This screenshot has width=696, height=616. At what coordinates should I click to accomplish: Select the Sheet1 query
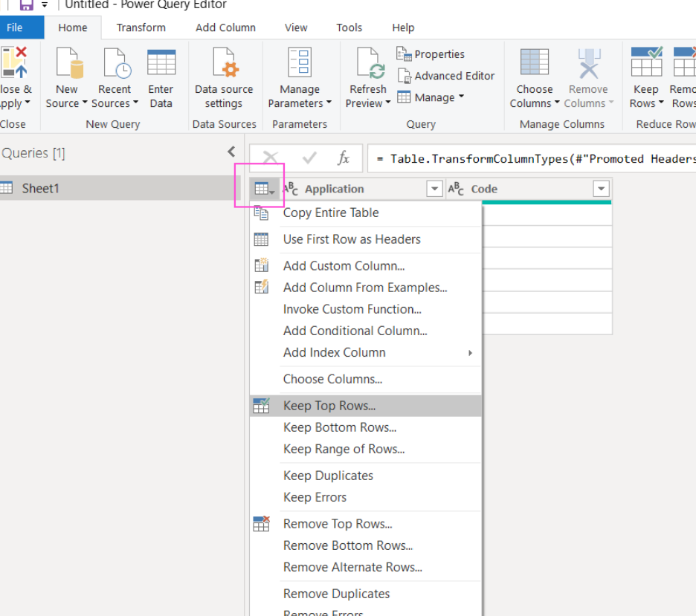coord(120,188)
